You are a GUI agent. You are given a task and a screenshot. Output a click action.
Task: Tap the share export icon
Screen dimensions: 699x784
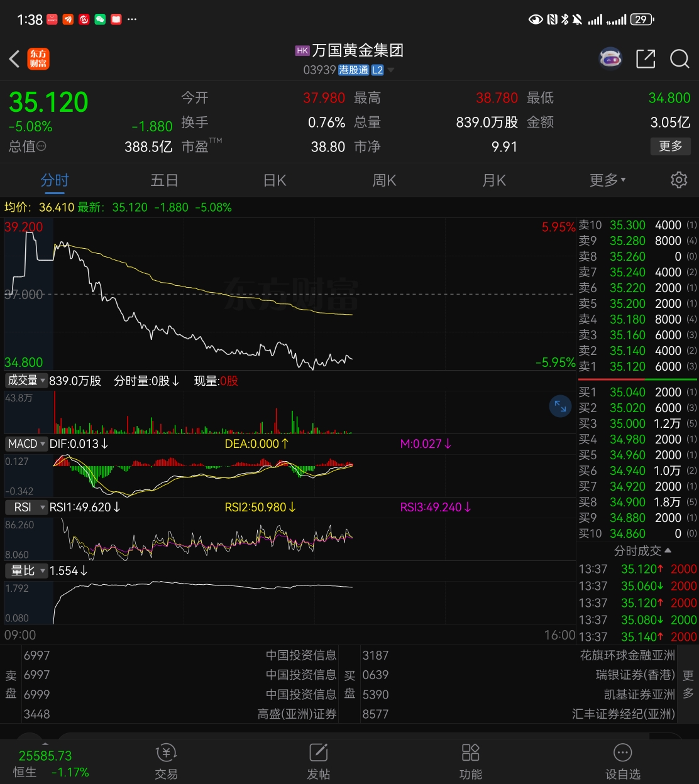click(x=646, y=58)
